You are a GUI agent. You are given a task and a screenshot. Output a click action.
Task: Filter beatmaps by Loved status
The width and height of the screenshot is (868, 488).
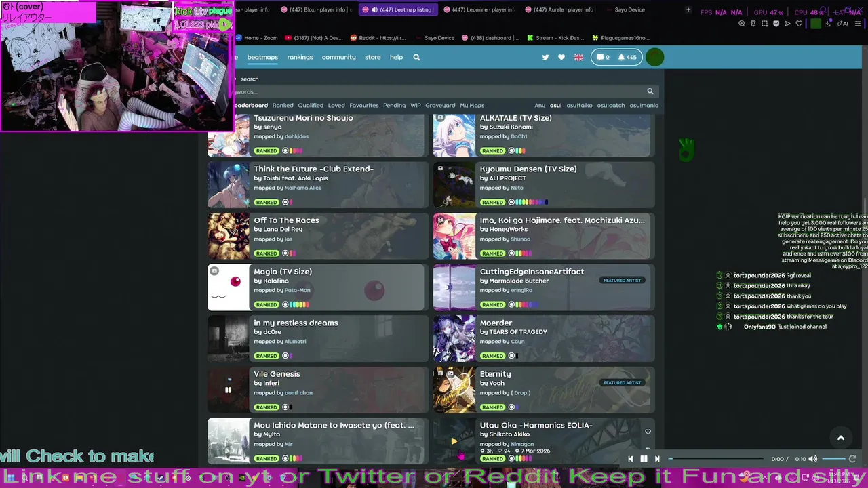336,106
